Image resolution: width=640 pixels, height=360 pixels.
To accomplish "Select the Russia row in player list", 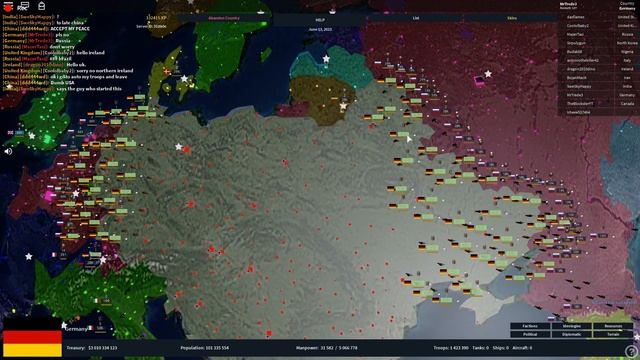I will click(x=599, y=34).
